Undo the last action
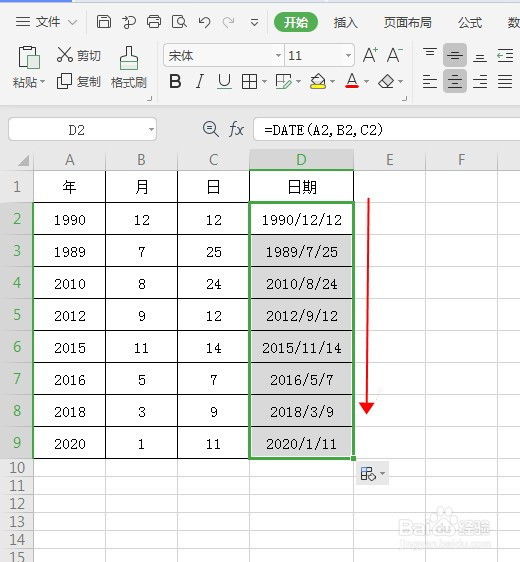Image resolution: width=520 pixels, height=562 pixels. pos(204,23)
